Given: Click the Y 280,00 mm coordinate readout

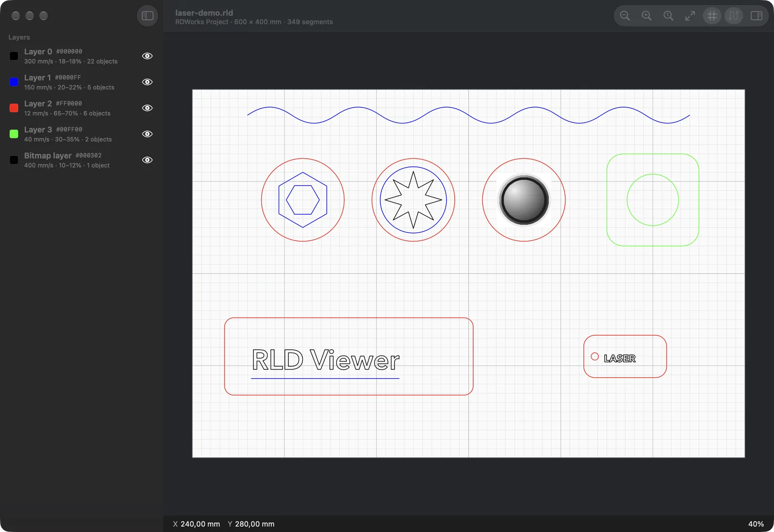Looking at the screenshot, I should [x=251, y=524].
